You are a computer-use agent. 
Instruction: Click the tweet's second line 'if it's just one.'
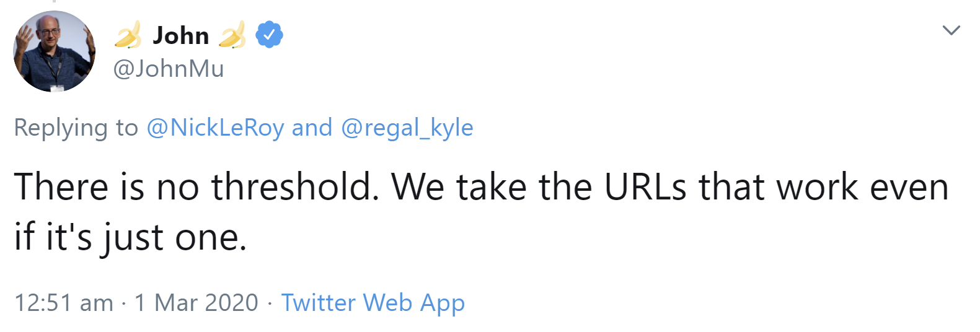pyautogui.click(x=130, y=237)
